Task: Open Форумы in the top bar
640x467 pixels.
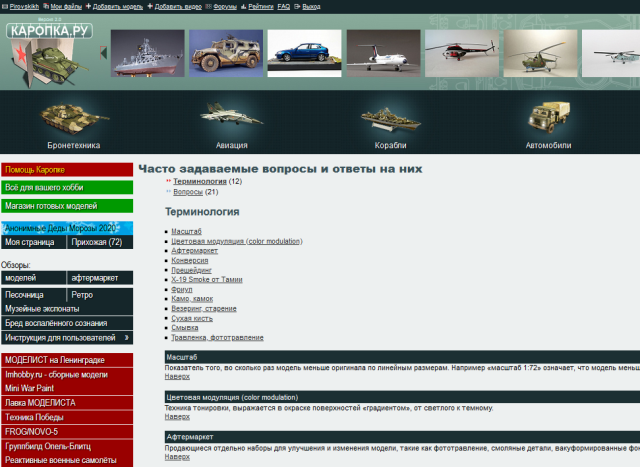Action: 225,7
